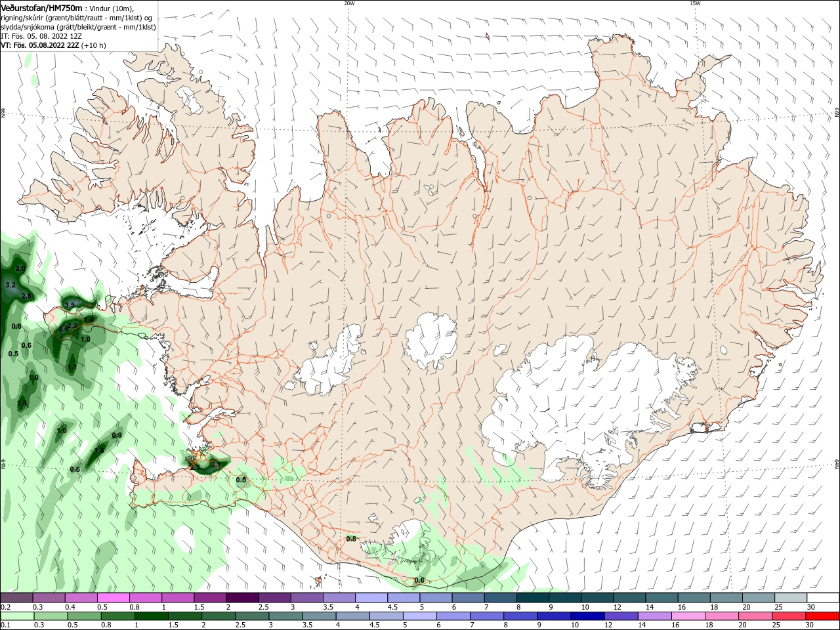Click the 1.6 precipitation value on the map
Image resolution: width=840 pixels, height=630 pixels.
tap(99, 451)
